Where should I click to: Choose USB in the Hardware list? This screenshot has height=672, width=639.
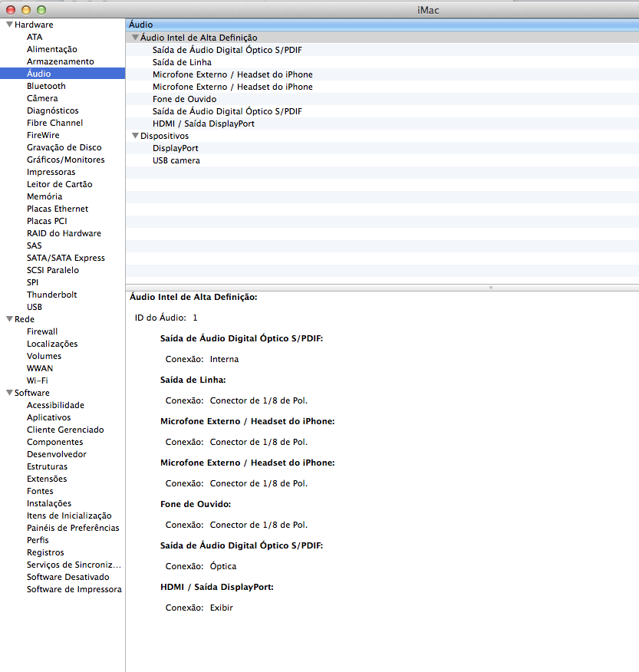coord(35,307)
